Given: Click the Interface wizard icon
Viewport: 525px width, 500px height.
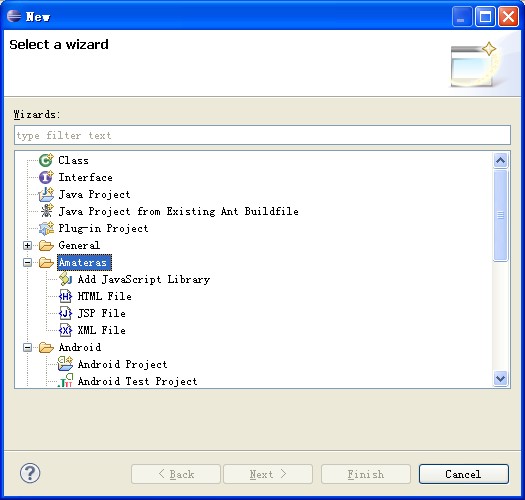Looking at the screenshot, I should tap(46, 177).
